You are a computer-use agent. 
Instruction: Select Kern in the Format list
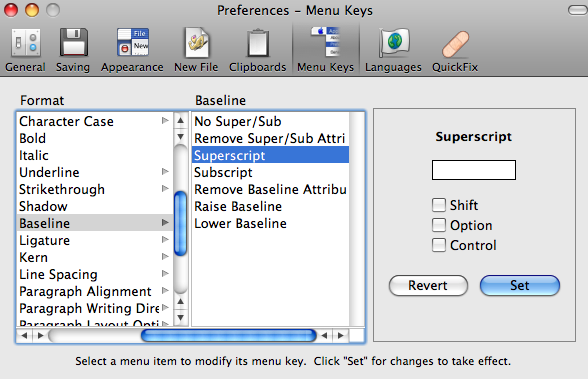(95, 257)
